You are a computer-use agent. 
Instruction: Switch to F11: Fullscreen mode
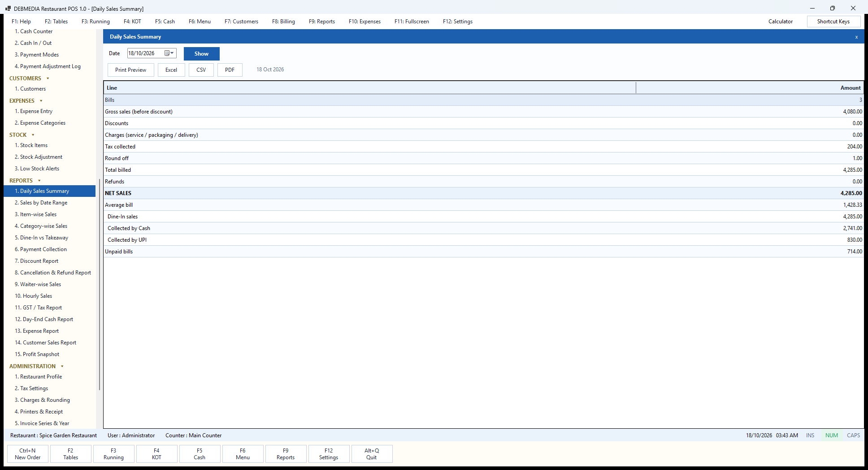(x=412, y=22)
